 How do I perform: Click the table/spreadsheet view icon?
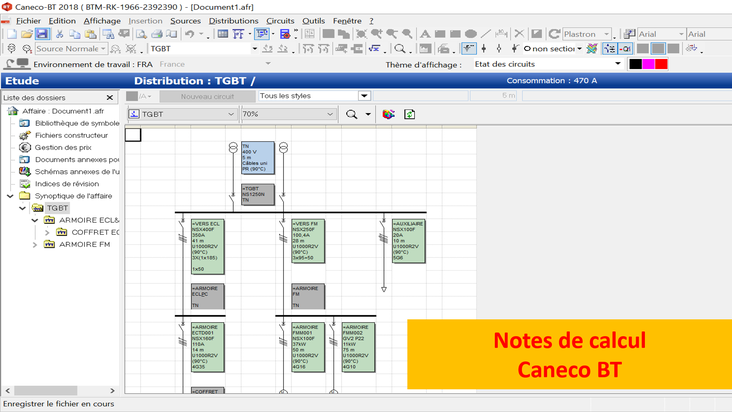tap(223, 34)
